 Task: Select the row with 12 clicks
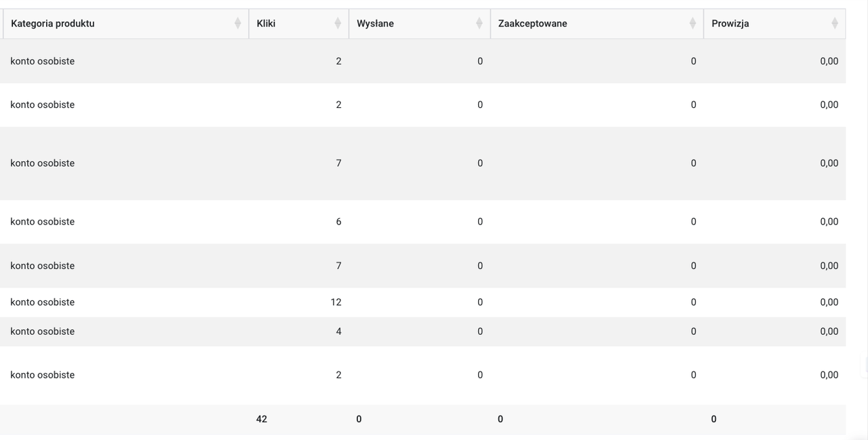[x=422, y=302]
